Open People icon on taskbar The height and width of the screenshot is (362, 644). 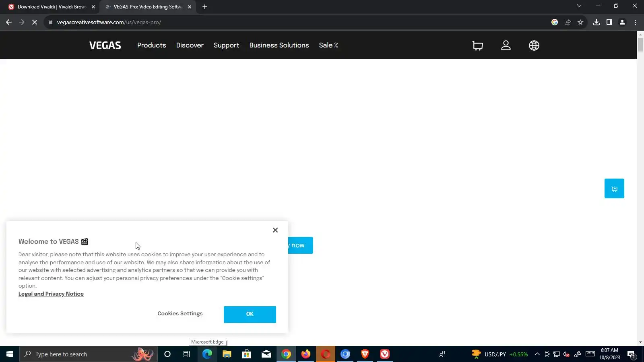tap(442, 354)
